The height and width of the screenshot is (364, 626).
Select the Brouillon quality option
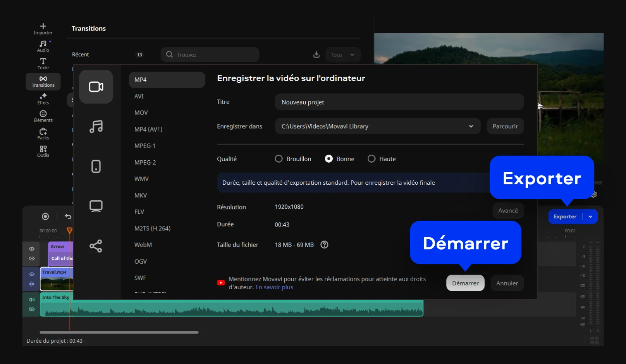click(279, 159)
